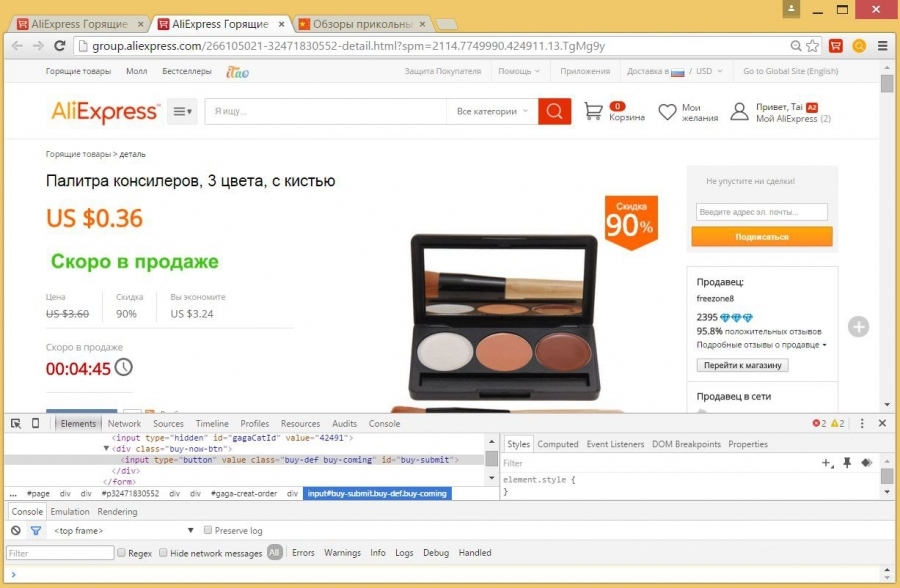Viewport: 900px width, 588px height.
Task: Click the DevTools inspect element icon
Action: tap(16, 423)
